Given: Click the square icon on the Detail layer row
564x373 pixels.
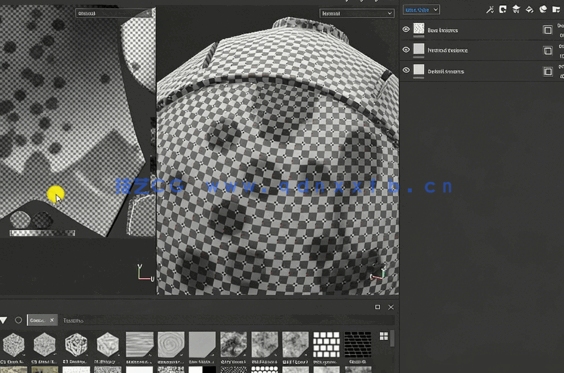Looking at the screenshot, I should point(547,72).
